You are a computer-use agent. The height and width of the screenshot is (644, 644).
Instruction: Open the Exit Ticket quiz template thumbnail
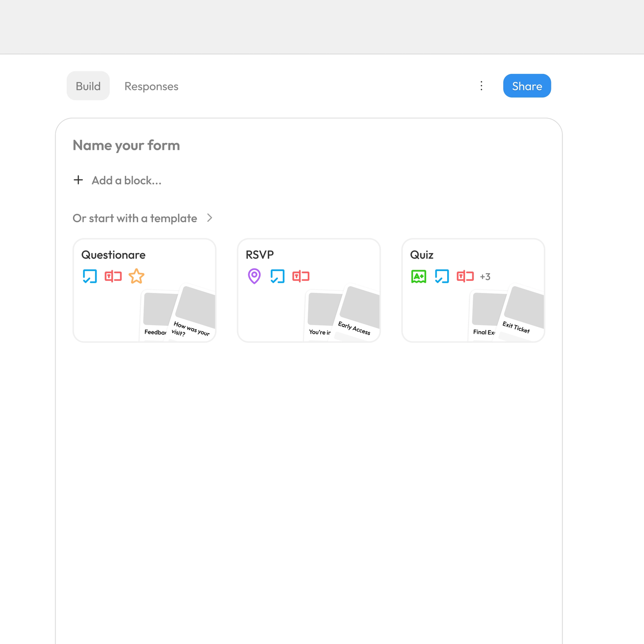[521, 314]
